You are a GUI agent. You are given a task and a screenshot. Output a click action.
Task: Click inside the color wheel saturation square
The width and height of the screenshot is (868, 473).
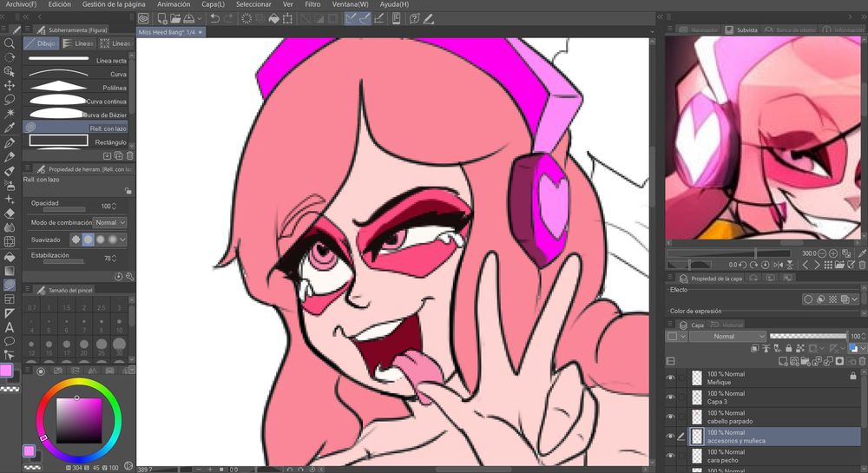[79, 420]
